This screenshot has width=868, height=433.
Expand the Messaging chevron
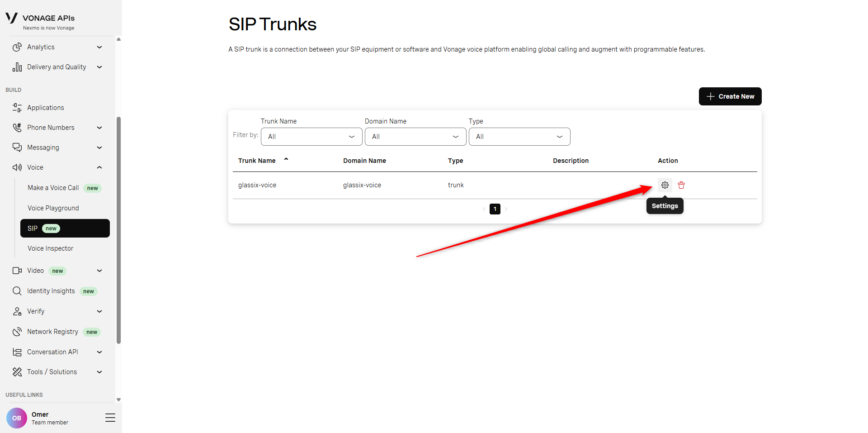pos(99,148)
